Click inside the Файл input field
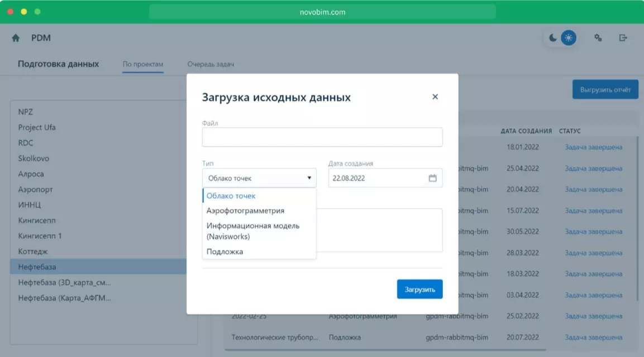The height and width of the screenshot is (357, 644). point(322,137)
